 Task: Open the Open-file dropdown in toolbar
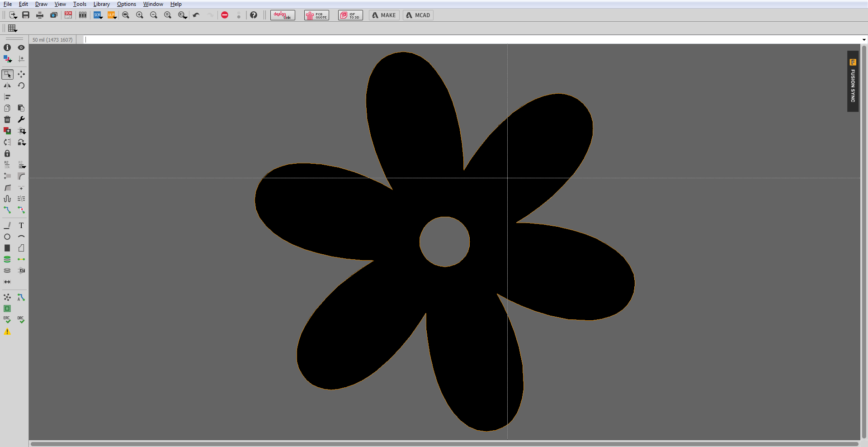point(13,15)
